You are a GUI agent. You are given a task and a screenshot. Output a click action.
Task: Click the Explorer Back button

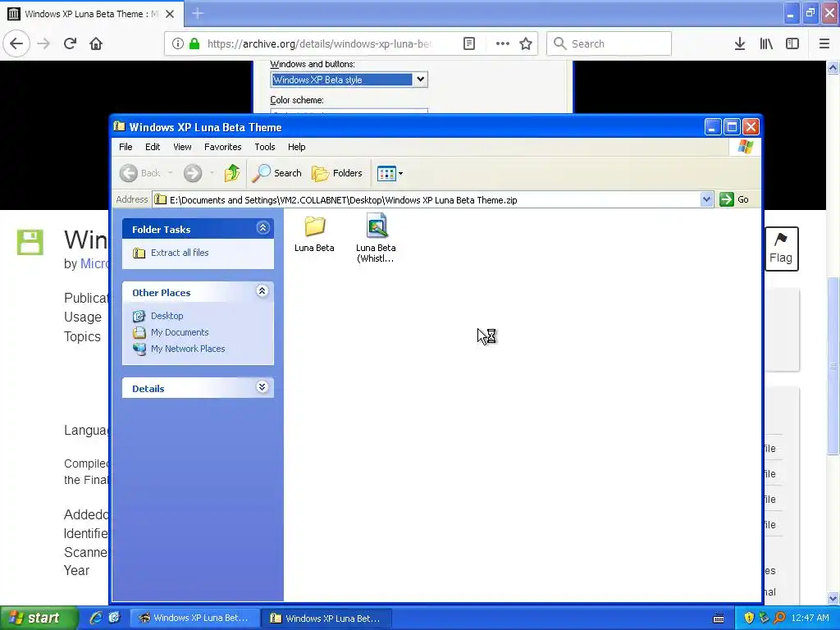(139, 173)
